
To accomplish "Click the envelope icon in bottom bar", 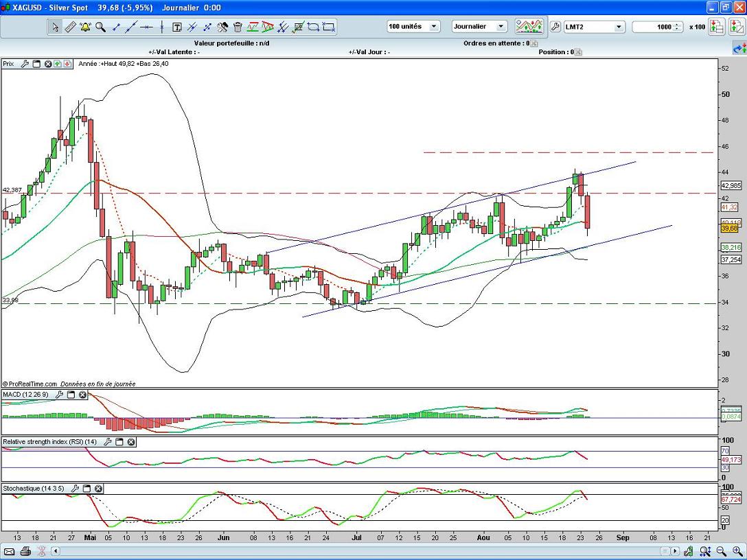I will (10, 551).
